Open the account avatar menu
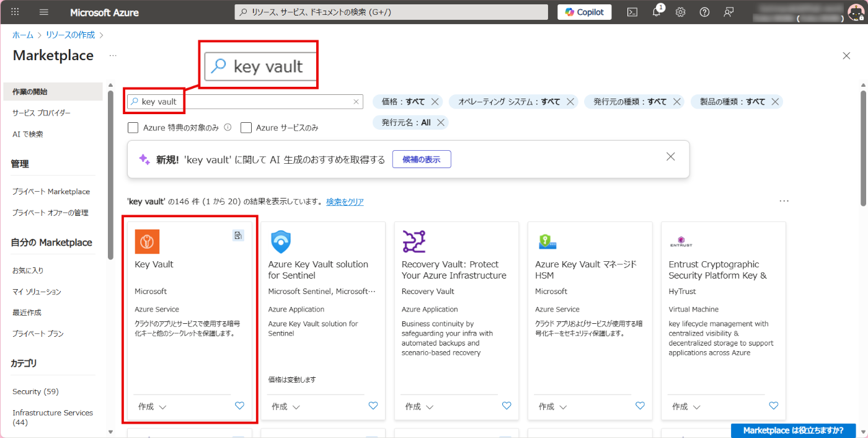The image size is (868, 438). pos(855,12)
